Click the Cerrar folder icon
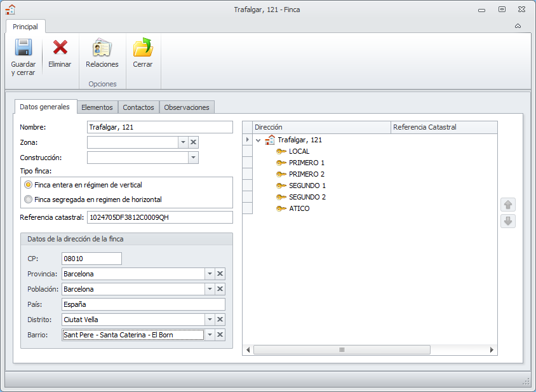Image resolution: width=536 pixels, height=392 pixels. click(142, 48)
